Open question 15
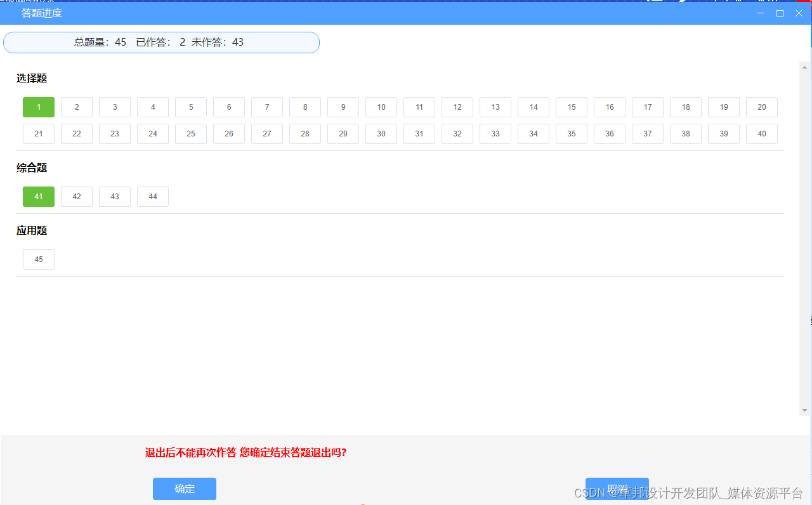This screenshot has height=505, width=812. click(x=571, y=107)
